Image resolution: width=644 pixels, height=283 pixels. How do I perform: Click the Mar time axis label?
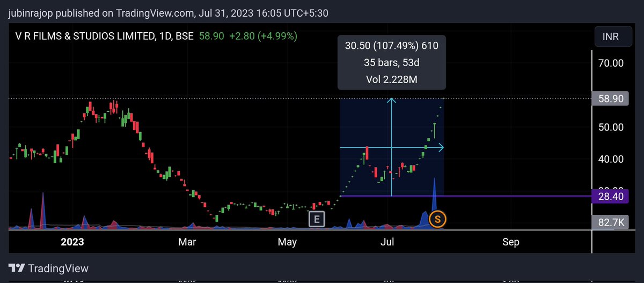click(187, 242)
